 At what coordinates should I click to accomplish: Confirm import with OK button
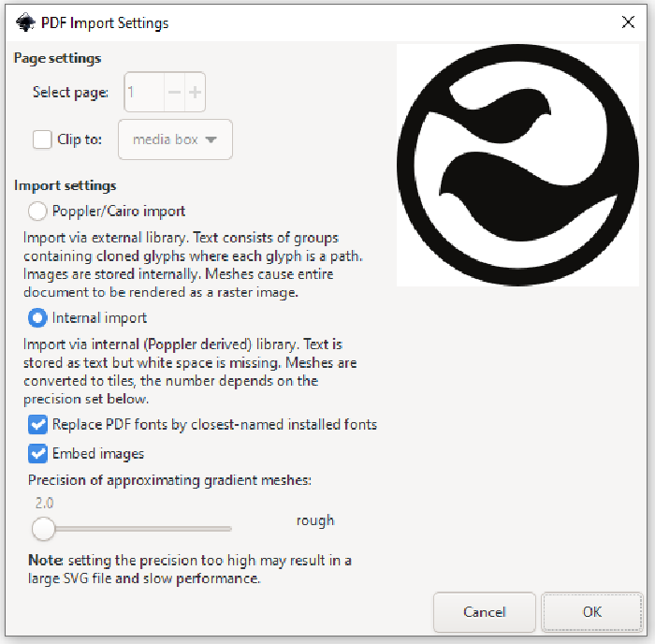(592, 612)
